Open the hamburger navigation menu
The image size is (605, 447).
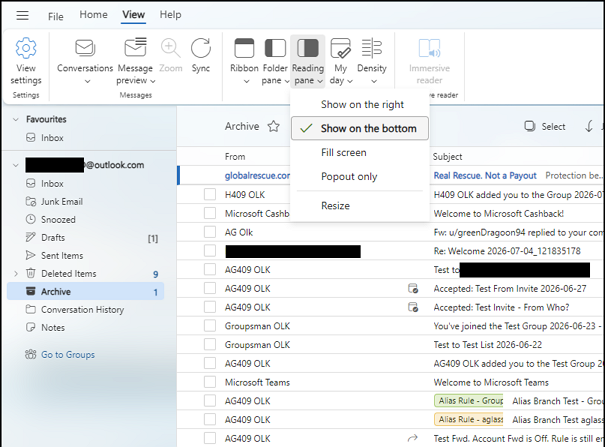(22, 15)
